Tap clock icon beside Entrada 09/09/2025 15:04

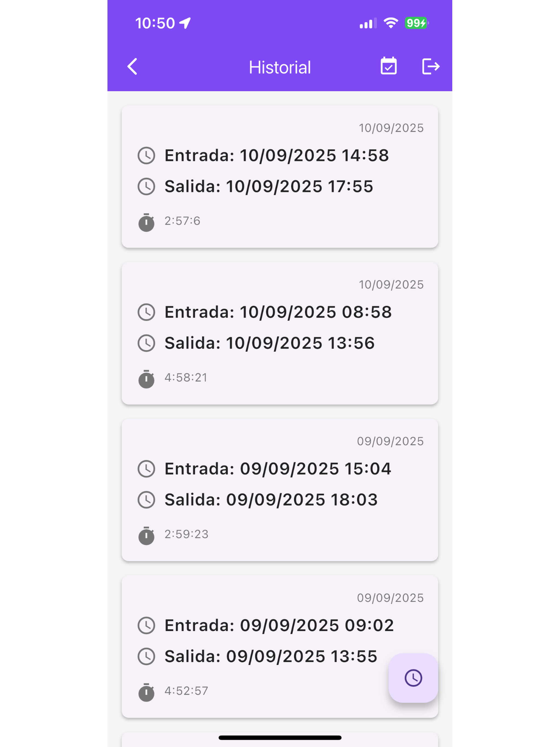tap(146, 468)
